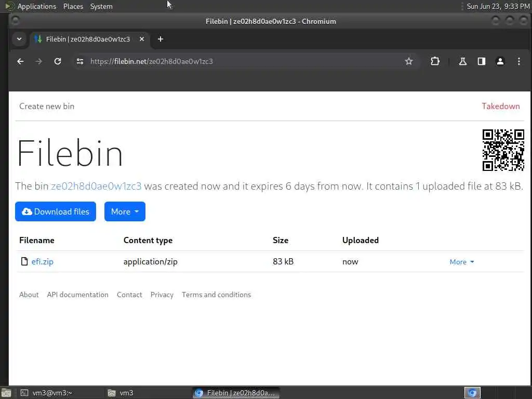Open Chromium three-dot menu
Screen dimensions: 532x399
518,61
